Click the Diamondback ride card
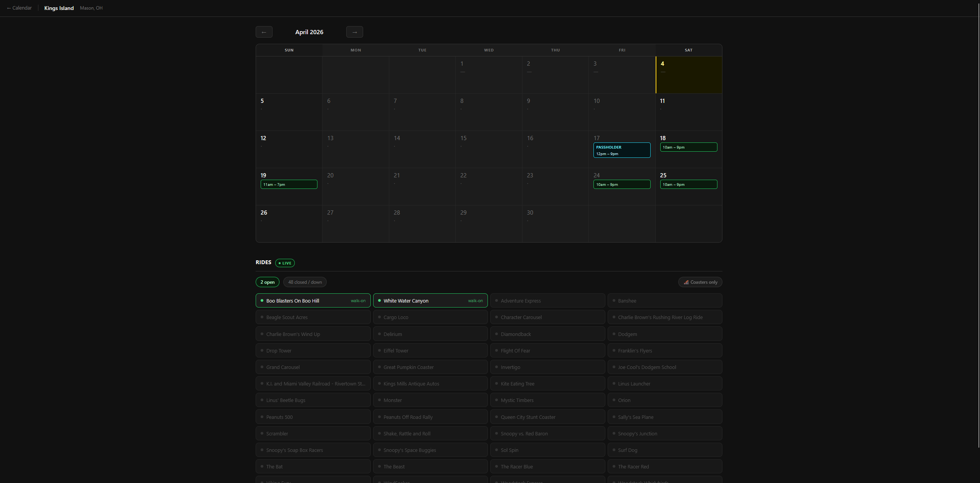The image size is (980, 483). click(547, 334)
